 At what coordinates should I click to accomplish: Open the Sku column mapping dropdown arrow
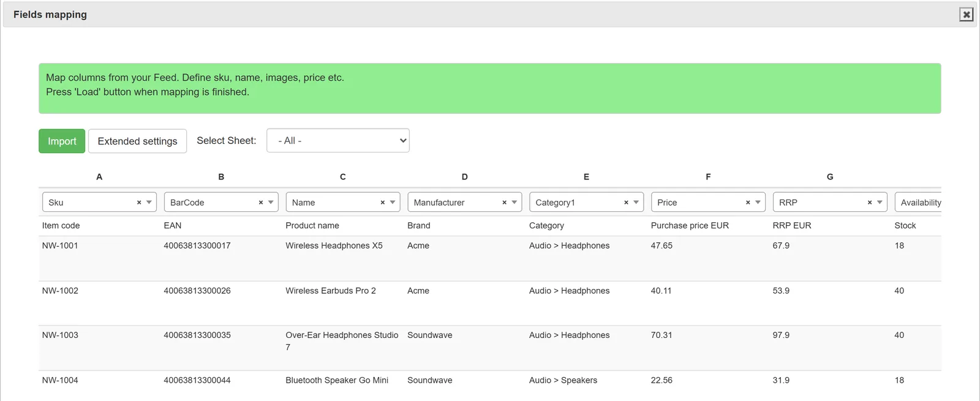click(x=149, y=203)
